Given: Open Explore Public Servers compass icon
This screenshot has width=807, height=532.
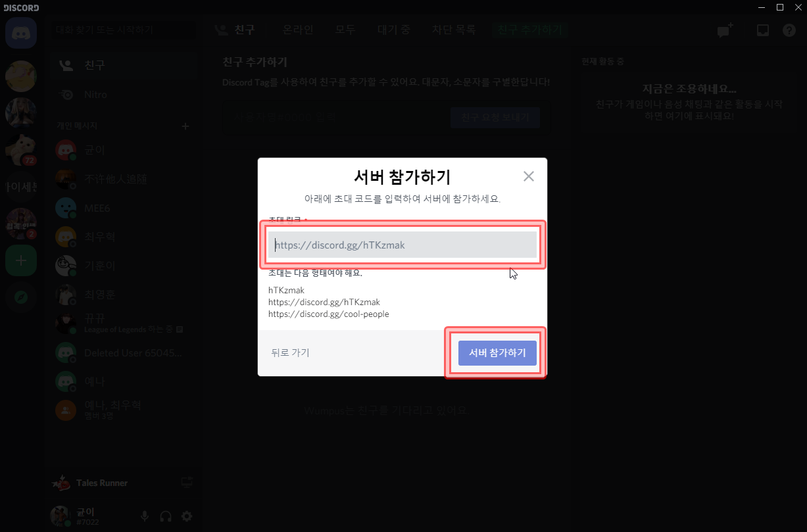Looking at the screenshot, I should tap(21, 298).
